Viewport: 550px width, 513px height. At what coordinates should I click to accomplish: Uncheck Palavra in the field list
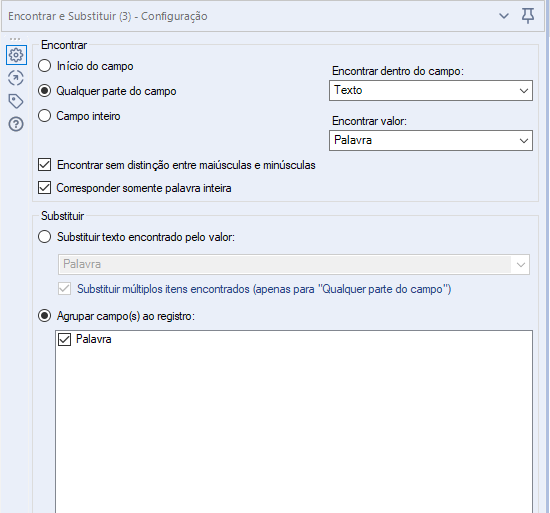coord(65,339)
